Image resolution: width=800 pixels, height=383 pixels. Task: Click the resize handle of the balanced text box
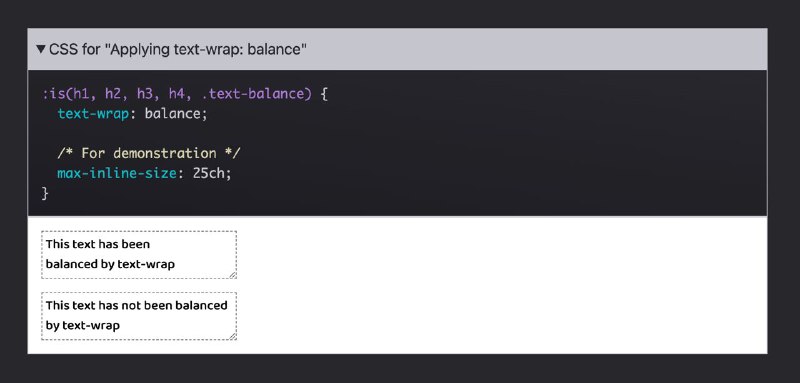[233, 275]
